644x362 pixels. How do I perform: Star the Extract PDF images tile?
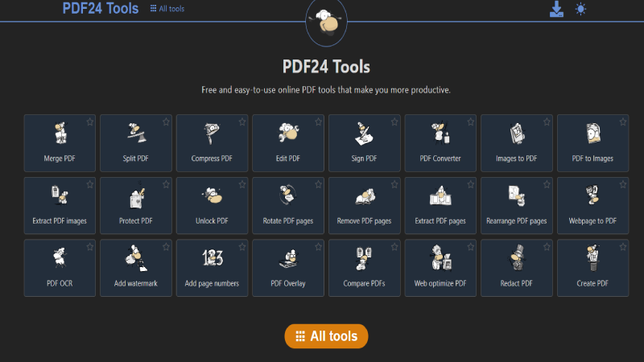[x=90, y=185]
